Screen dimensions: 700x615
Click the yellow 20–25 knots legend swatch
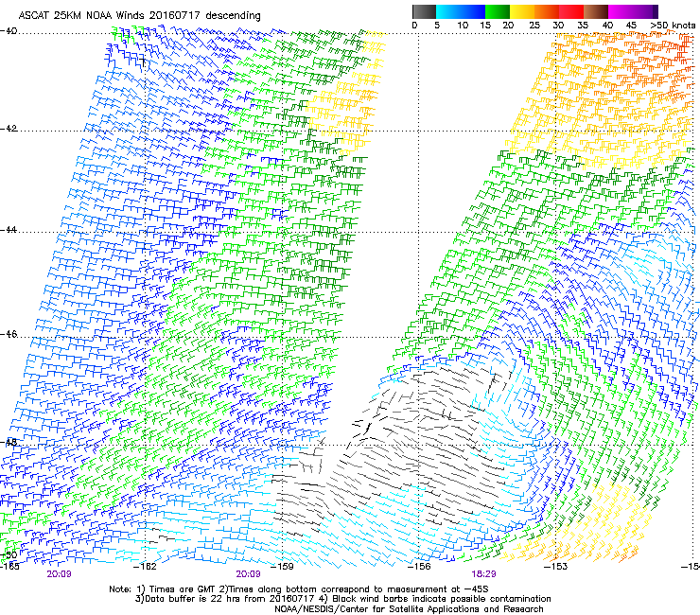(x=522, y=11)
